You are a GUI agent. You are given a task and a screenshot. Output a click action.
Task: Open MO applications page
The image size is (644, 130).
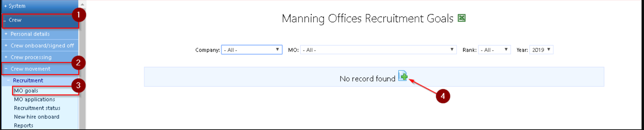click(34, 99)
